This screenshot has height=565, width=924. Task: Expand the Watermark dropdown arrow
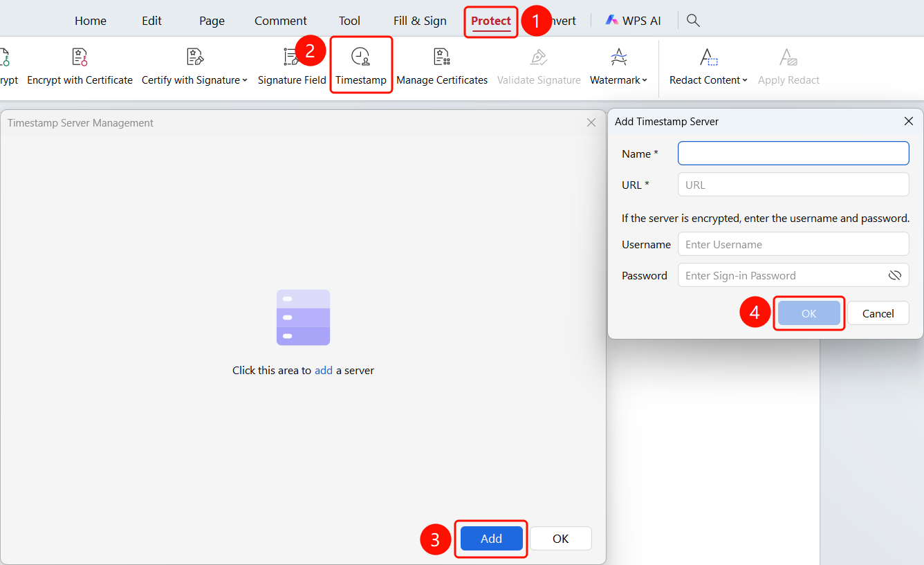(x=645, y=81)
